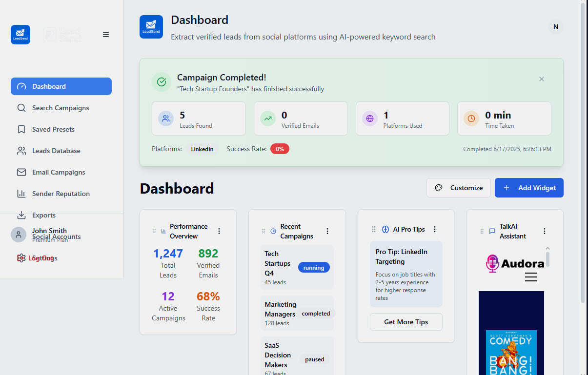The image size is (588, 375).
Task: Click the Get More Tips button
Action: [x=406, y=322]
